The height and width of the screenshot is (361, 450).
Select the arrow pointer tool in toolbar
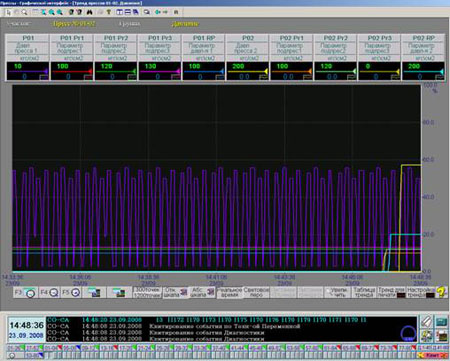pyautogui.click(x=8, y=12)
